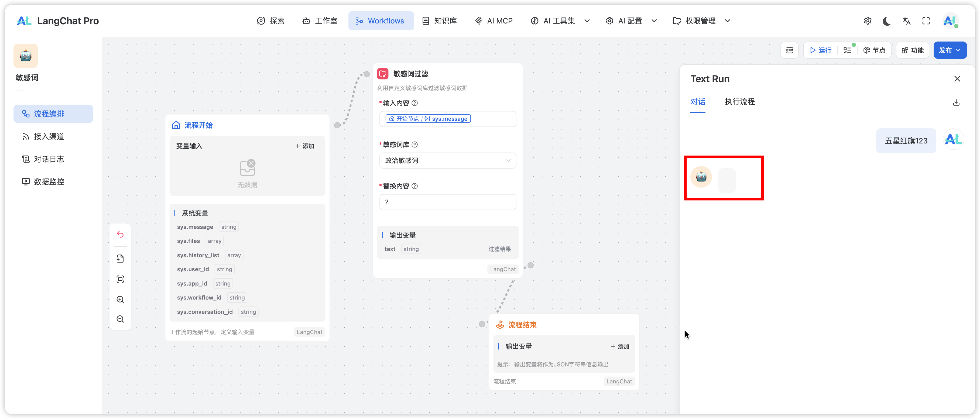Open the ENV environment variables button
This screenshot has height=419, width=980.
[789, 50]
